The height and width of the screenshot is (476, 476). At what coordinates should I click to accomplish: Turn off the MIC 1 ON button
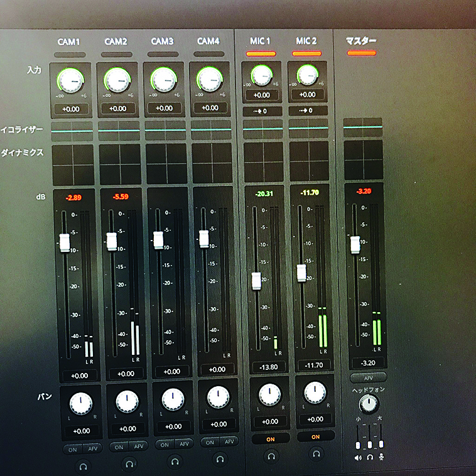pos(271,439)
